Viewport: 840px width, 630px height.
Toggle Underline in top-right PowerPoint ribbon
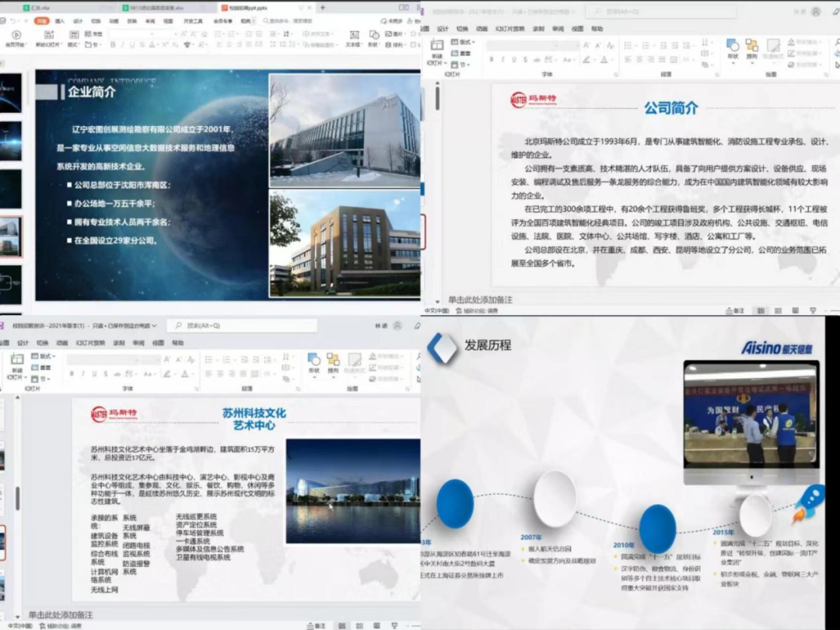click(514, 59)
